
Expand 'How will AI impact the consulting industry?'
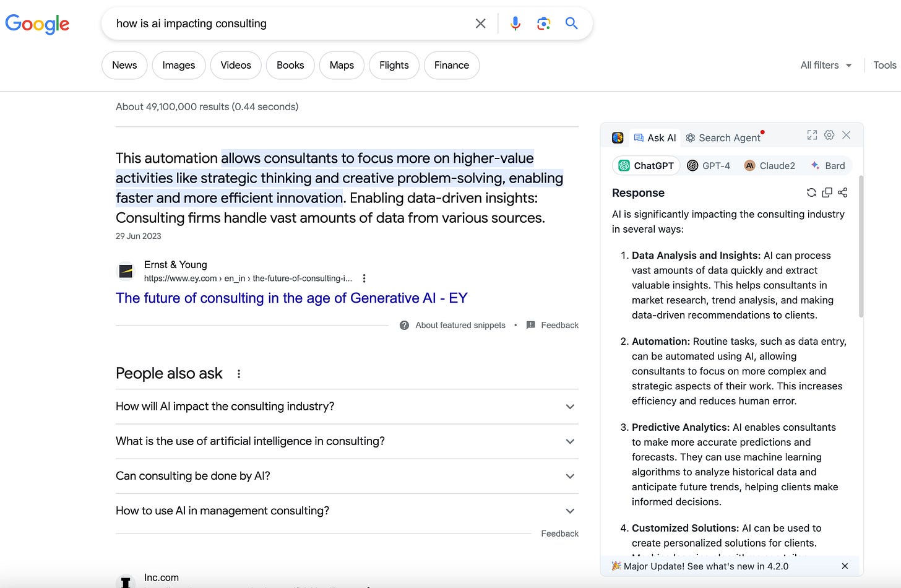click(347, 407)
